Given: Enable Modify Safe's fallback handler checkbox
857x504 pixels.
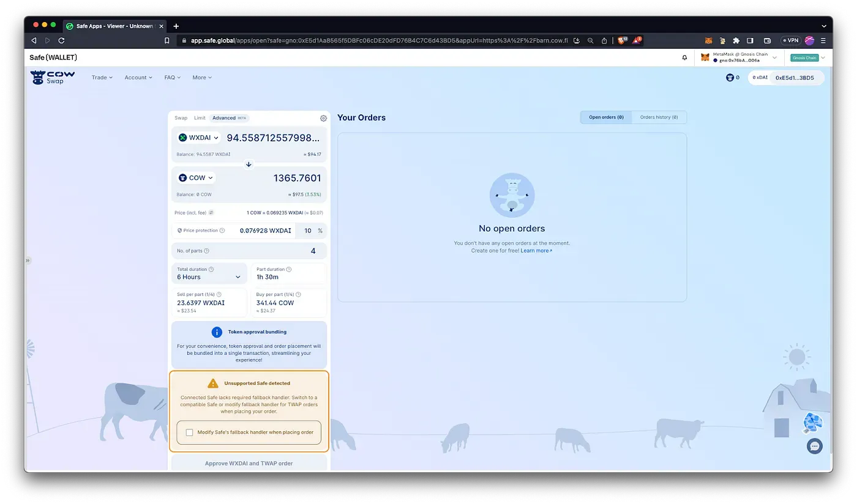Looking at the screenshot, I should 189,432.
